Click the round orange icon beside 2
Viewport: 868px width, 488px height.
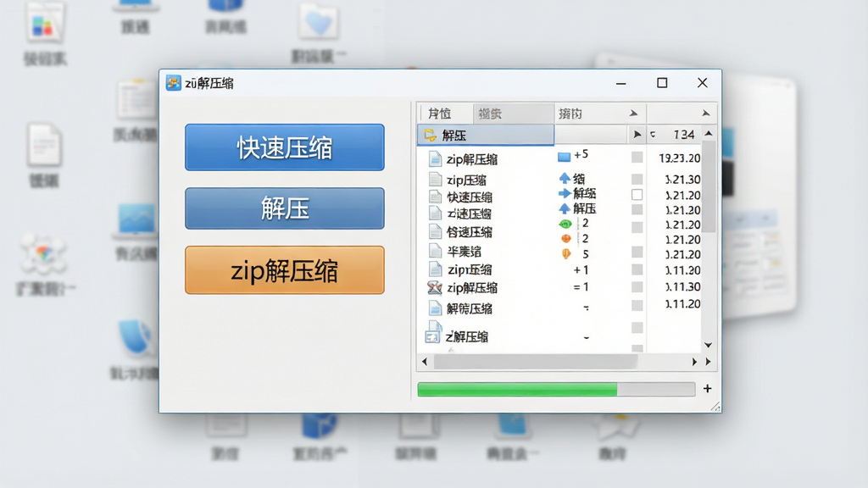point(565,238)
